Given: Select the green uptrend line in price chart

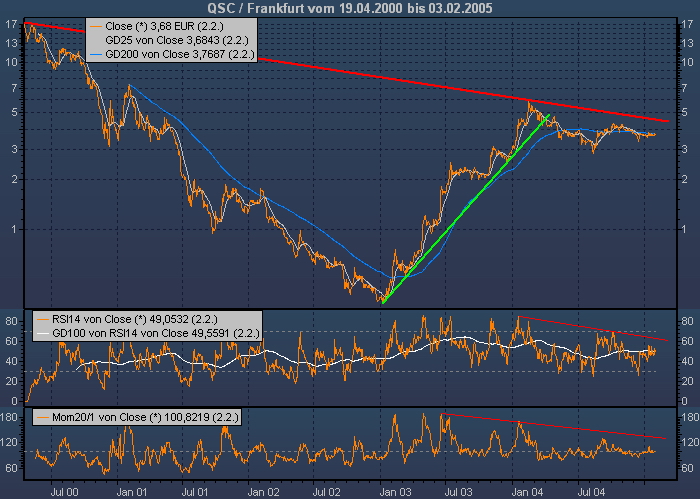Looking at the screenshot, I should (x=466, y=209).
